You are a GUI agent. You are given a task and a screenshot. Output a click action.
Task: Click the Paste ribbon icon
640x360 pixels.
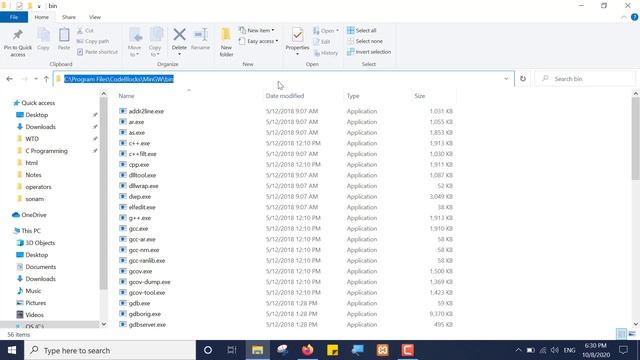tap(64, 35)
